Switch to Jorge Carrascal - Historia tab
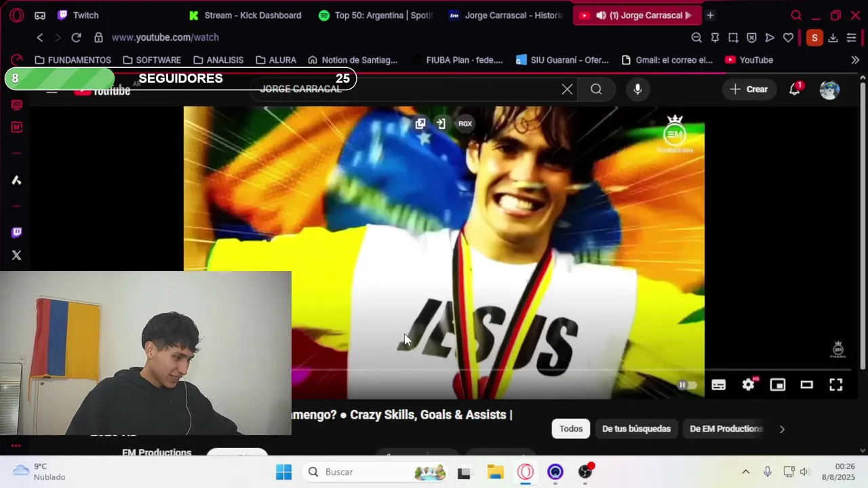This screenshot has width=868, height=488. [506, 16]
